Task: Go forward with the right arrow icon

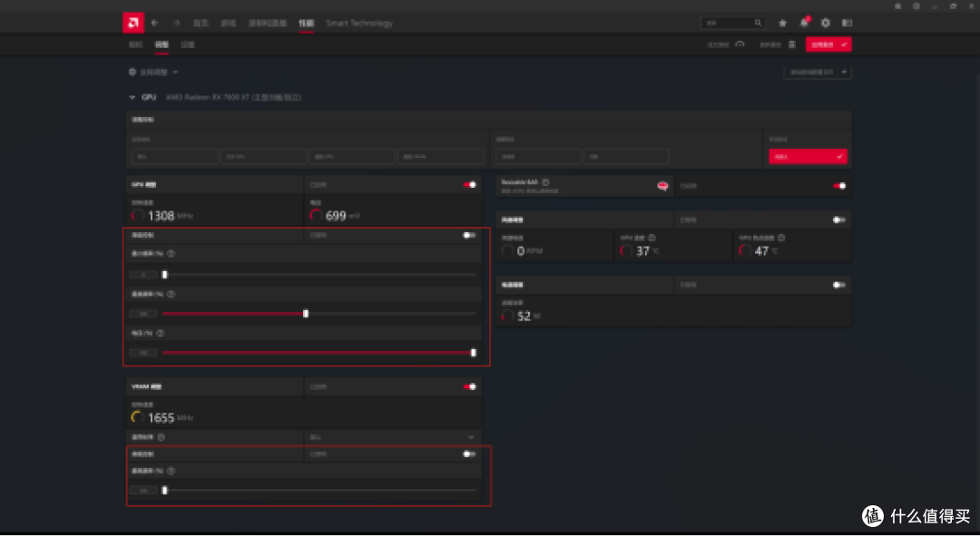Action: 177,23
